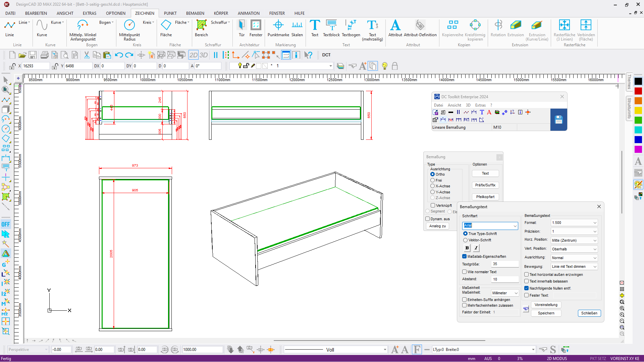Toggle the OFF snap icon in sidebar
The width and height of the screenshot is (644, 362).
[6, 224]
